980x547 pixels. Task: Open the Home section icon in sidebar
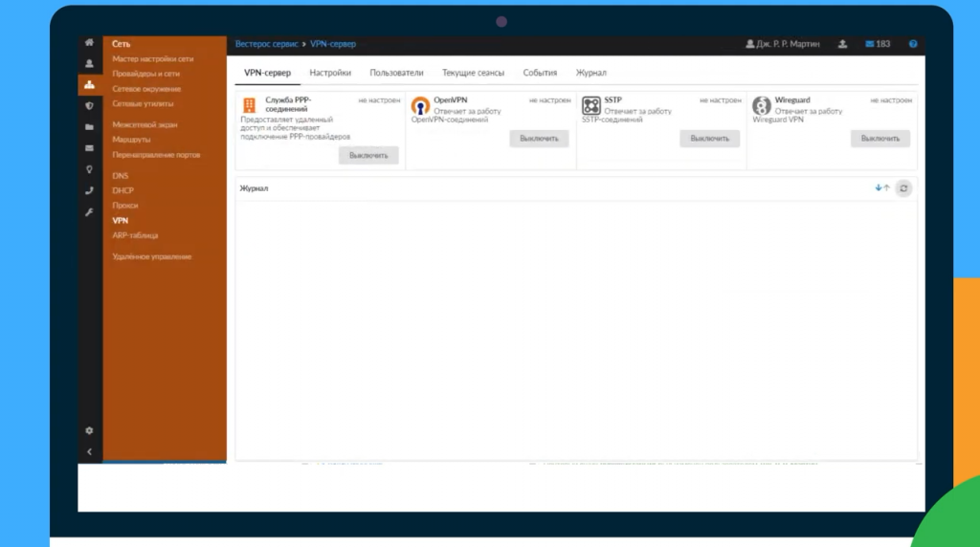point(89,42)
